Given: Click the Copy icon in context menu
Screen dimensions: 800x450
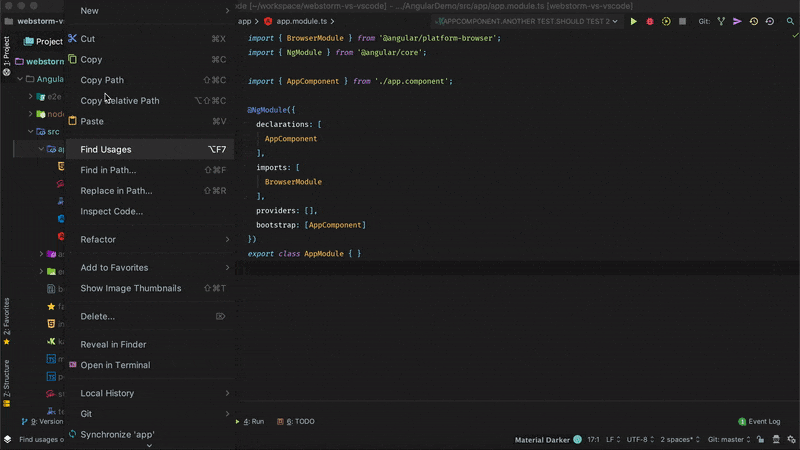Looking at the screenshot, I should (x=72, y=59).
